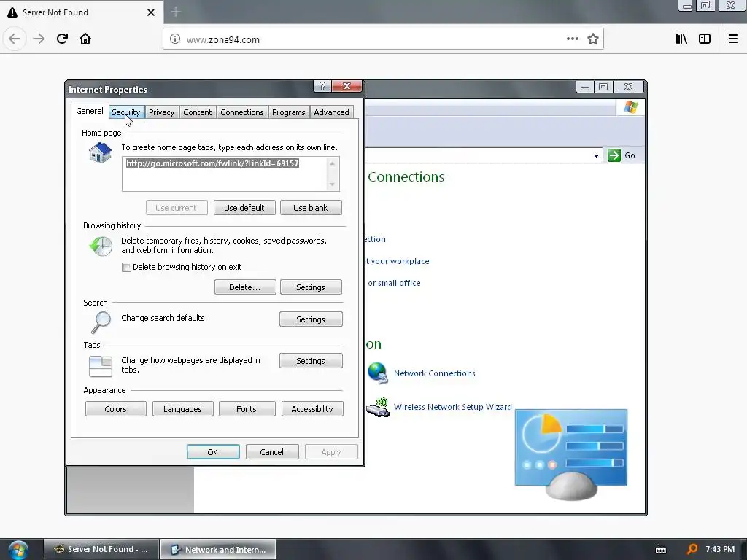Image resolution: width=747 pixels, height=560 pixels.
Task: Open Browsing history Settings button
Action: click(x=311, y=287)
